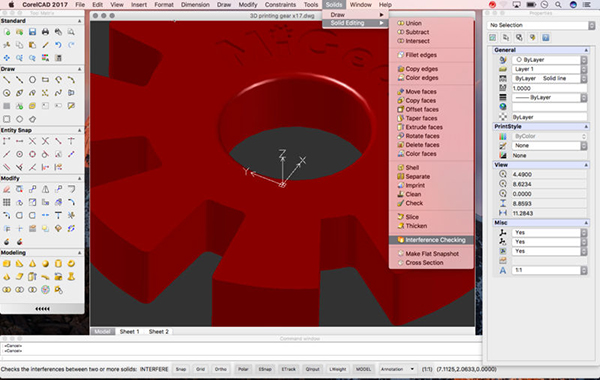Screen dimensions: 600x380
Task: Open the No Selection dropdown
Action: click(x=541, y=25)
